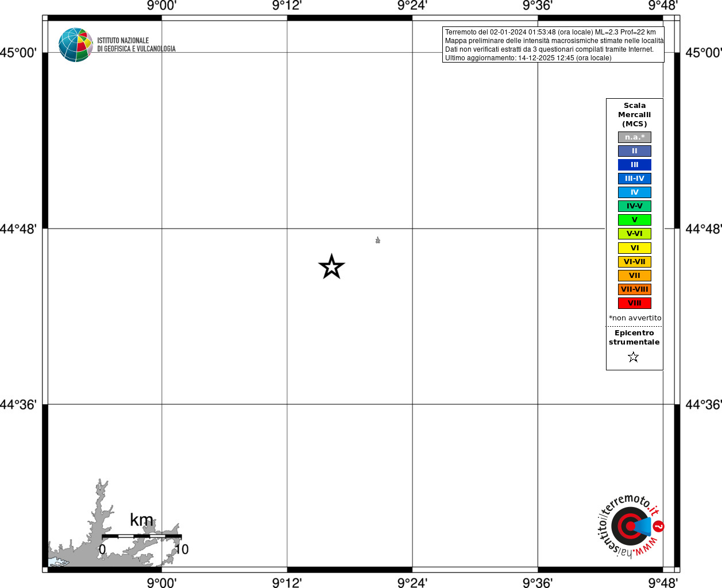Viewport: 722px width, 588px height.
Task: Click the left 44°48' latitude label
Action: 18,229
